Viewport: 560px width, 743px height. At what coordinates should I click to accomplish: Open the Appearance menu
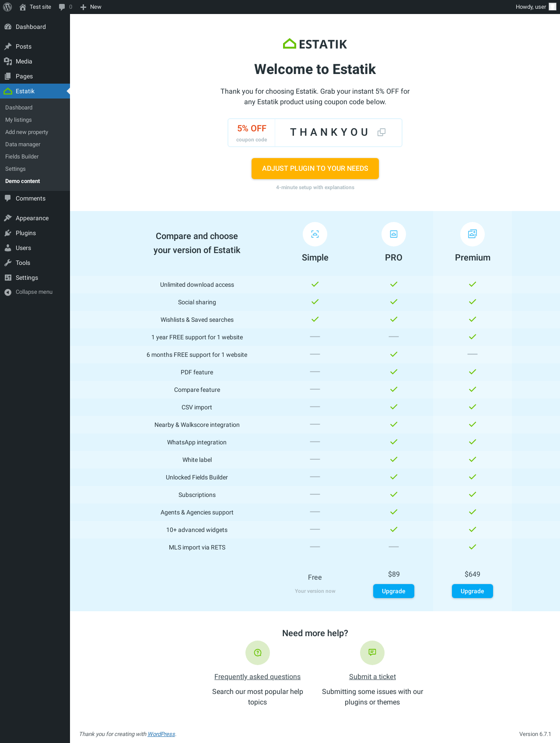pyautogui.click(x=35, y=218)
